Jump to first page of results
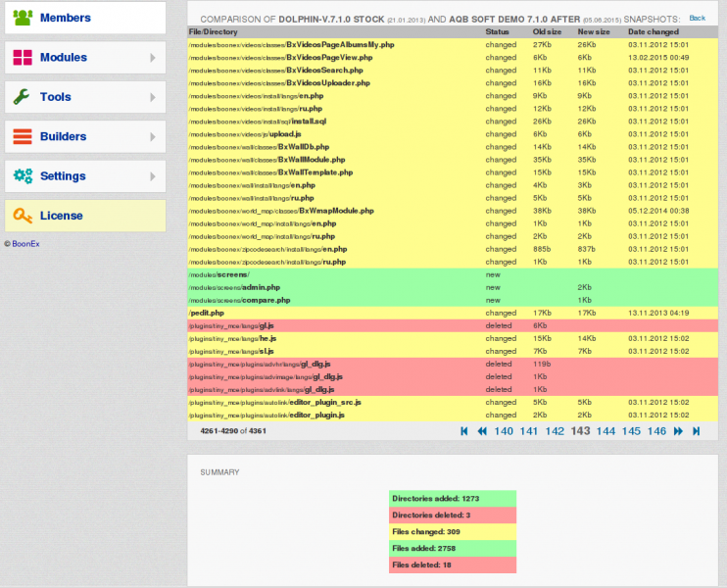This screenshot has width=727, height=588. pos(464,430)
